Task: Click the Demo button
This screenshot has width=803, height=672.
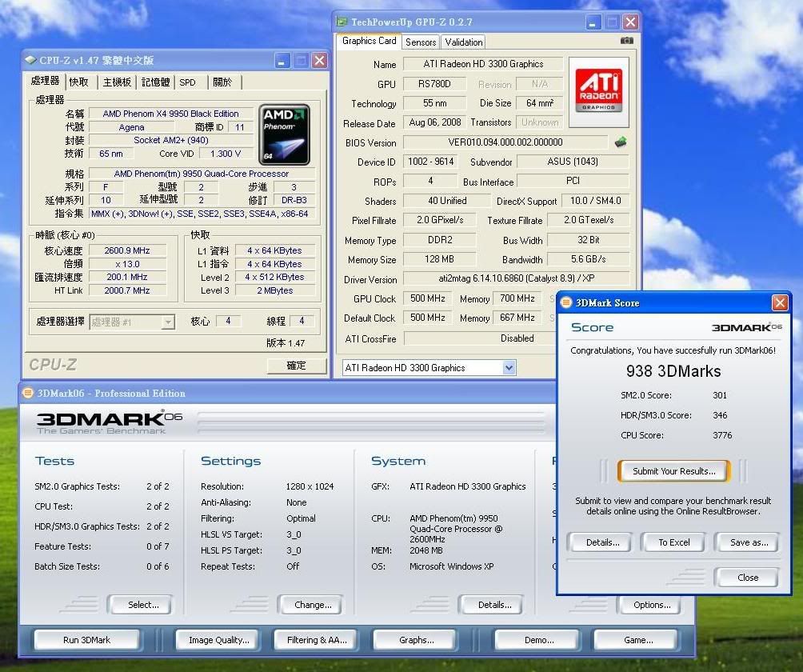Action: [538, 640]
